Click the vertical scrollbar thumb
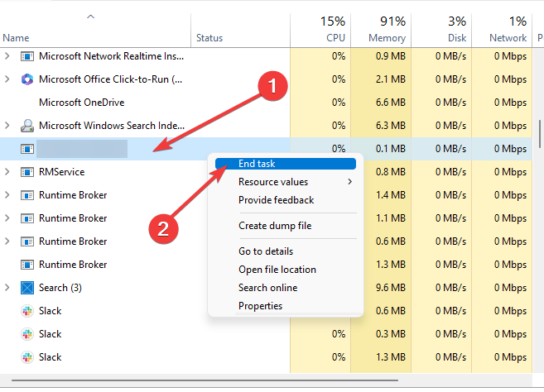Viewport: 544px width, 392px height. pos(540,134)
